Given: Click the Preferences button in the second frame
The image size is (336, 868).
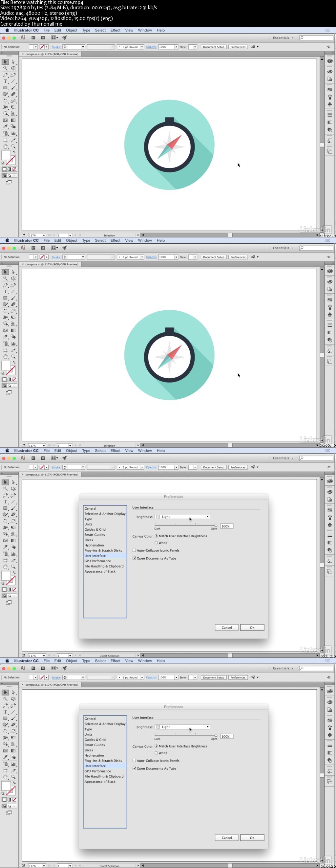Looking at the screenshot, I should [x=238, y=257].
